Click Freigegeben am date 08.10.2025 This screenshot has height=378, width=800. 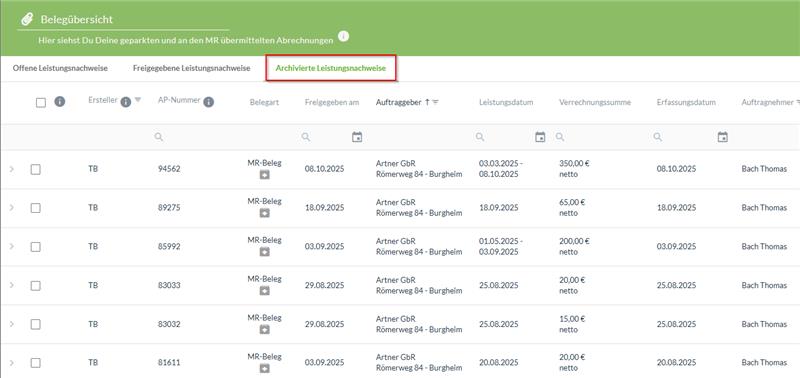(324, 169)
